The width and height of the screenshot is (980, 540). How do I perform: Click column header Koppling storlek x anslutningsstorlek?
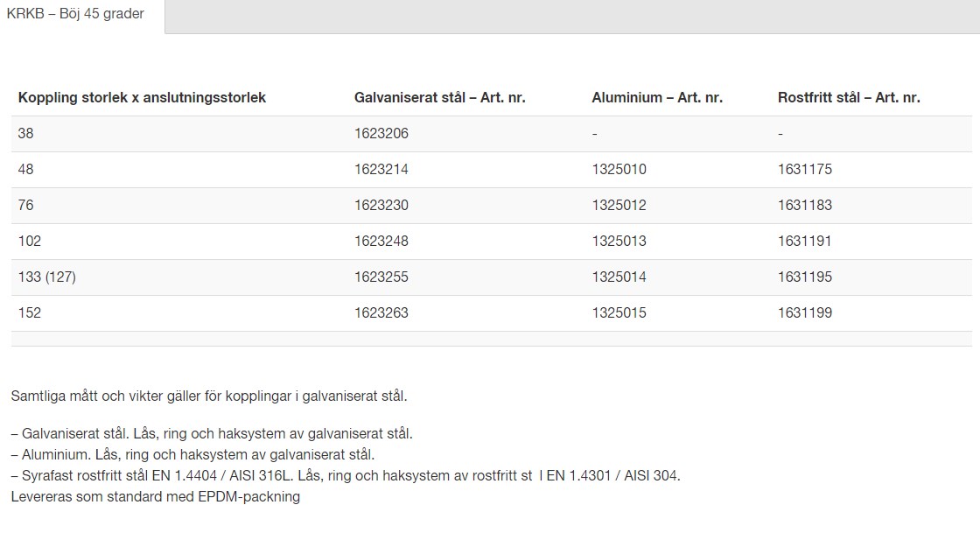(x=143, y=97)
